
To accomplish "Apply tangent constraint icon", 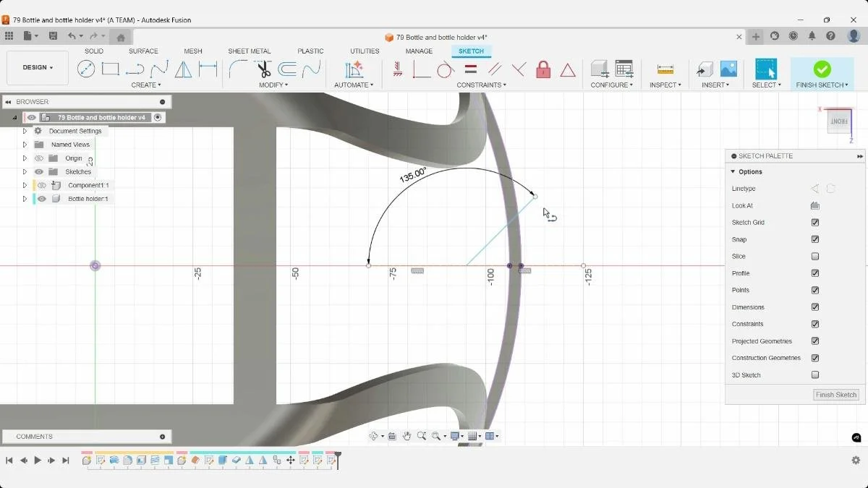I will pos(446,69).
